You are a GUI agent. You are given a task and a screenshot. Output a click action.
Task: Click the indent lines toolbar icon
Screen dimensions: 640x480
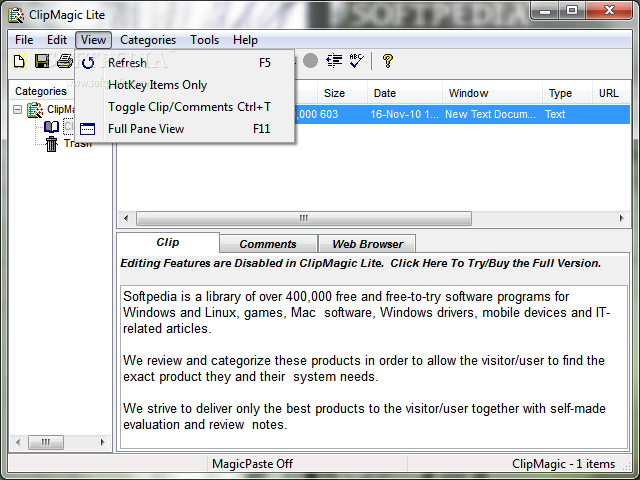click(334, 61)
